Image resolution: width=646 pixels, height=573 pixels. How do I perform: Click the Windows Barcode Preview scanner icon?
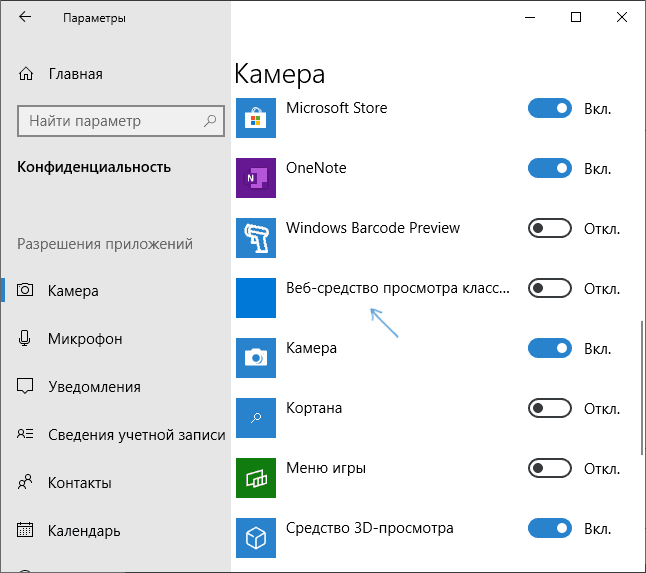tap(256, 238)
